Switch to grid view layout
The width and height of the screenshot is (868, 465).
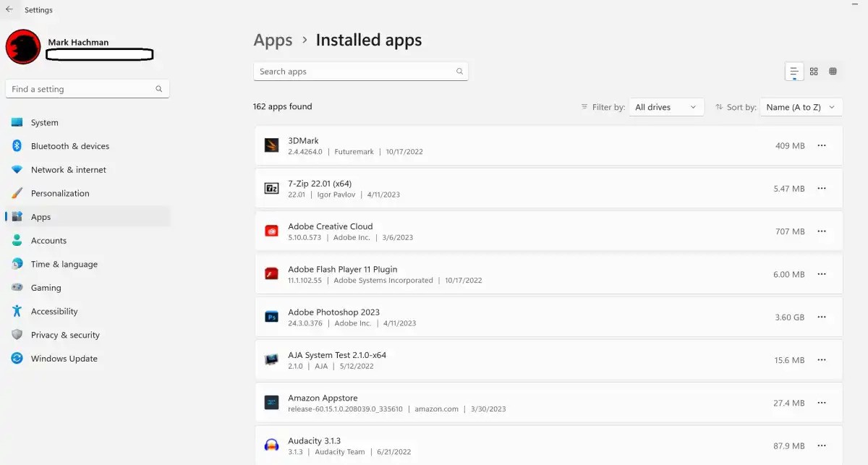coord(814,71)
